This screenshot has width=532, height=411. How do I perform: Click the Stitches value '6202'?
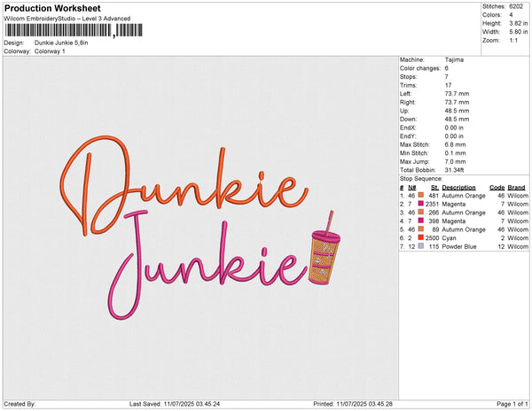pyautogui.click(x=516, y=6)
